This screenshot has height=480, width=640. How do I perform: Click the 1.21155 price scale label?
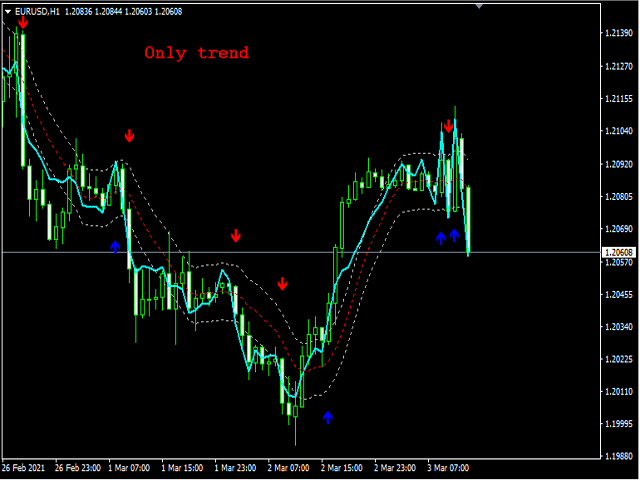pyautogui.click(x=619, y=99)
